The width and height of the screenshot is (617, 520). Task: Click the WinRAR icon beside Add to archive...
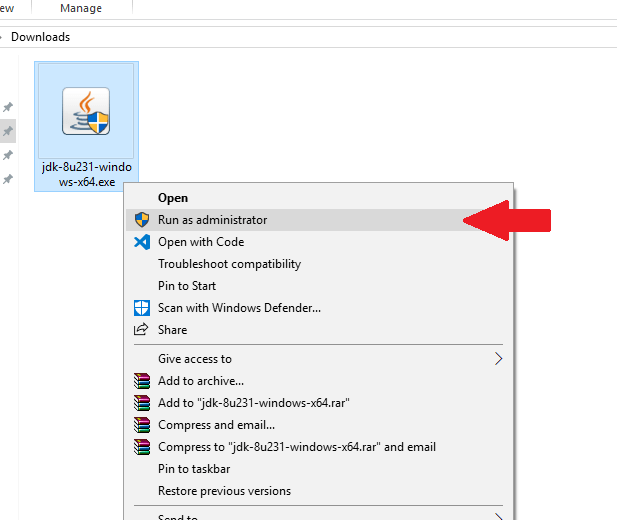tap(142, 381)
